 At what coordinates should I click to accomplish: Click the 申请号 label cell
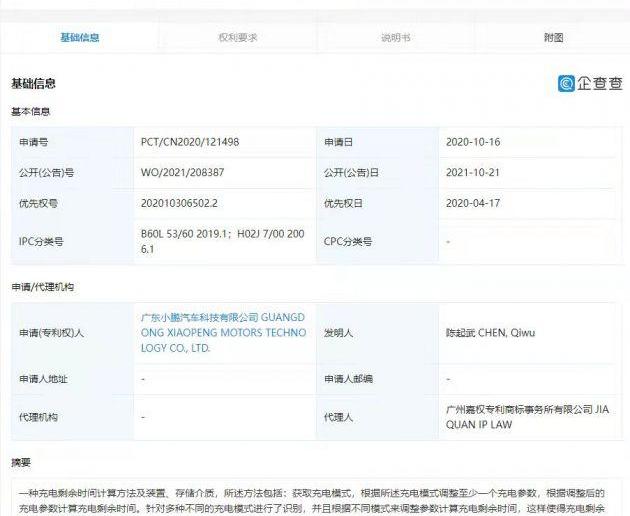tap(73, 142)
